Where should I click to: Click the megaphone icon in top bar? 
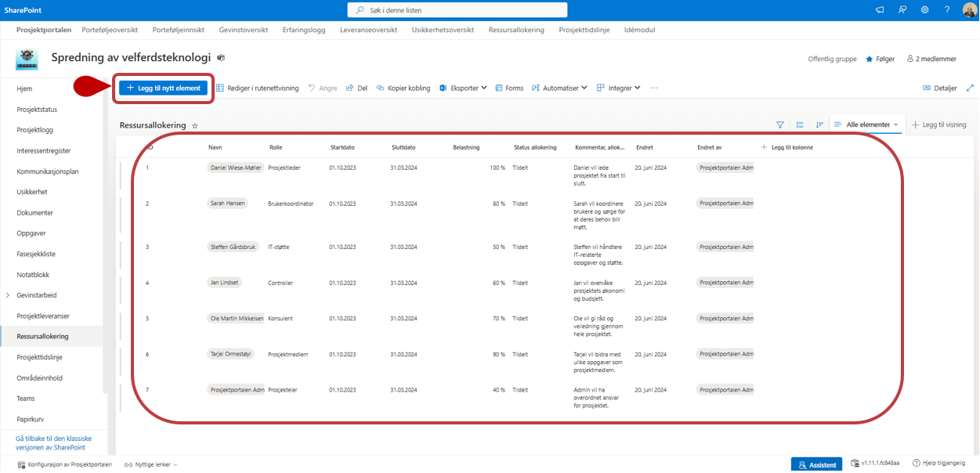coord(880,10)
